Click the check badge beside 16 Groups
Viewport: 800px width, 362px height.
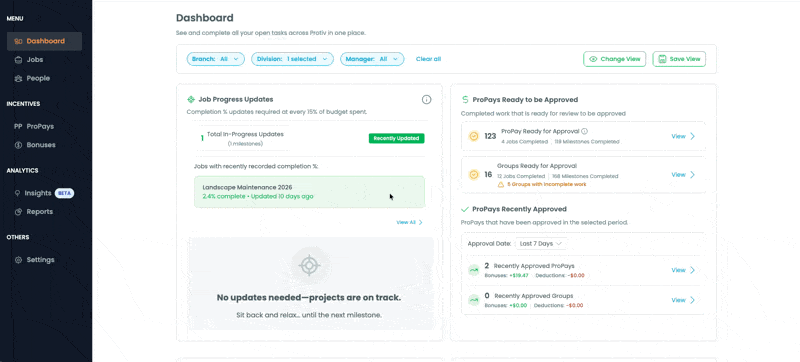[x=473, y=174]
